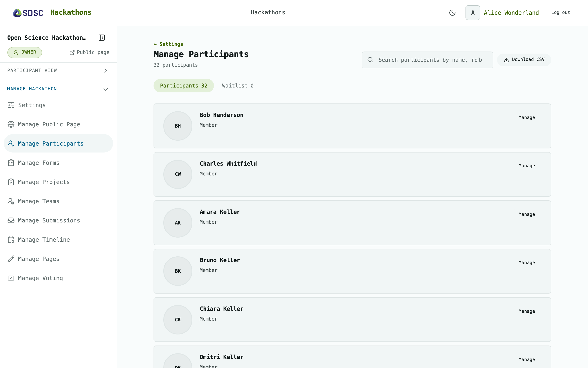588x368 pixels.
Task: Manage Bob Henderson
Action: (x=527, y=118)
